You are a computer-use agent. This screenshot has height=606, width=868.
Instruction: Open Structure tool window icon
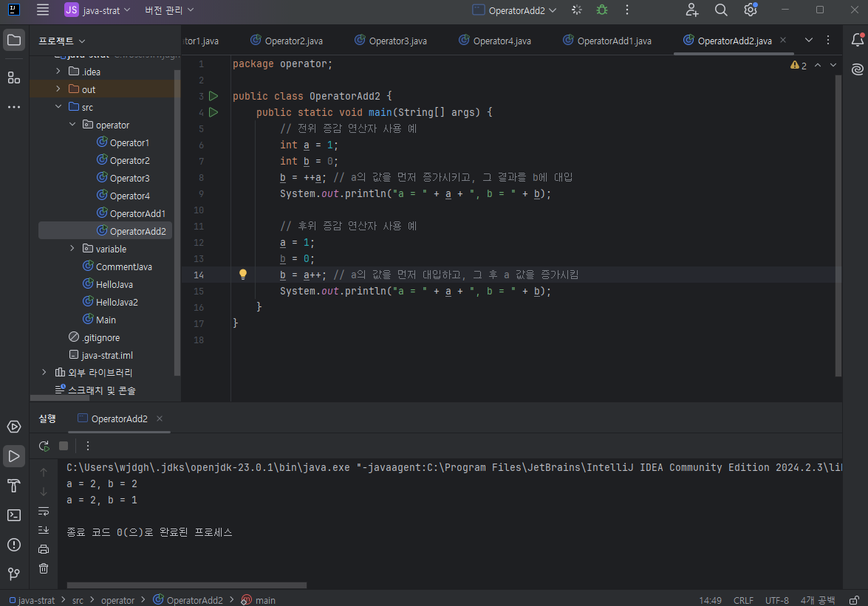click(x=14, y=78)
